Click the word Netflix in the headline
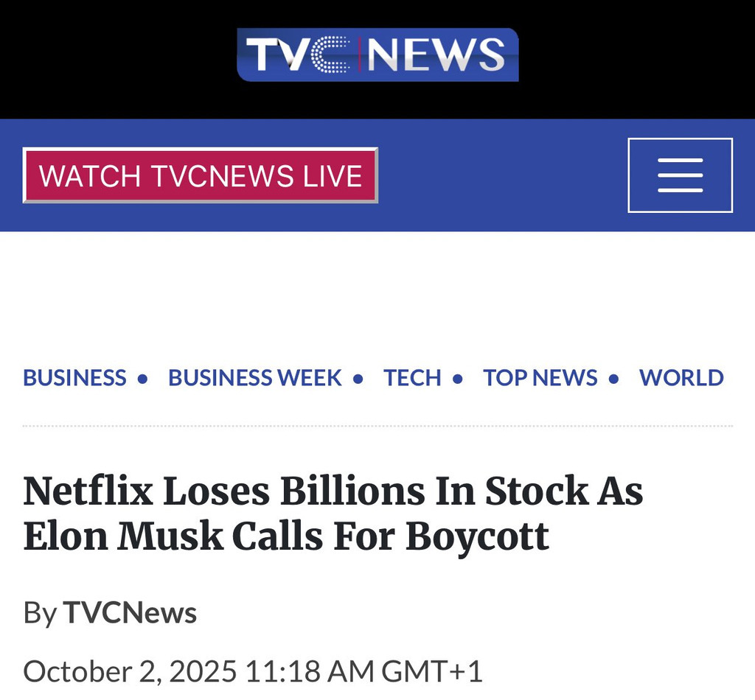The width and height of the screenshot is (755, 700). (86, 492)
